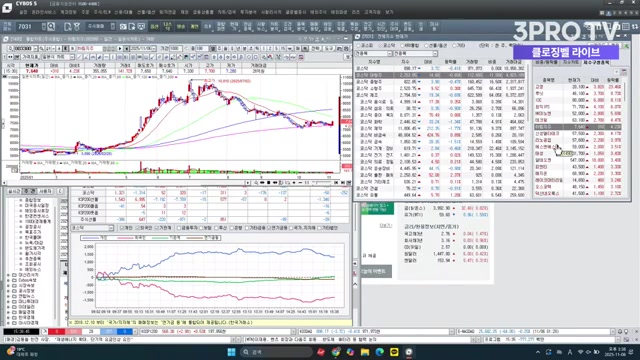Switch to the 지수차트 tab
640x360 pixels.
pyautogui.click(x=571, y=62)
